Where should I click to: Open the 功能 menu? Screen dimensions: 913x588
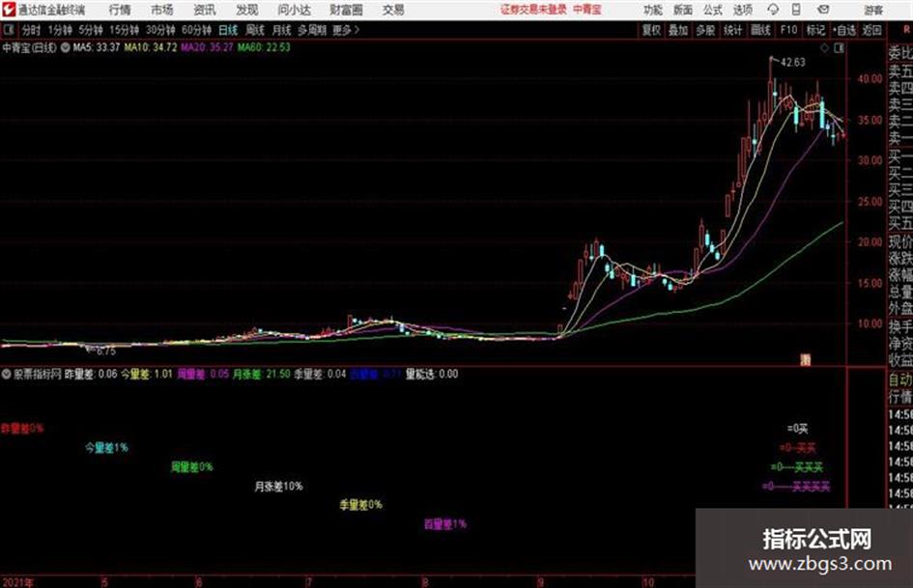(x=653, y=10)
